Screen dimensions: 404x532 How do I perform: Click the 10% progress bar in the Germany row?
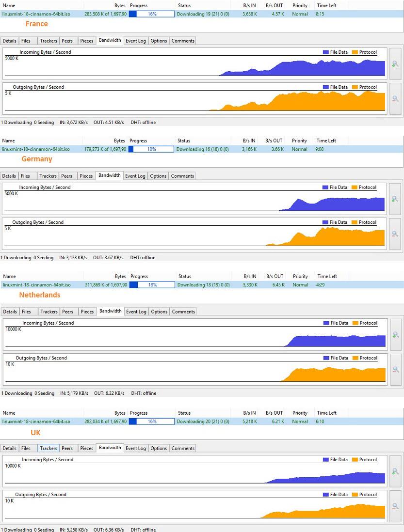(151, 149)
